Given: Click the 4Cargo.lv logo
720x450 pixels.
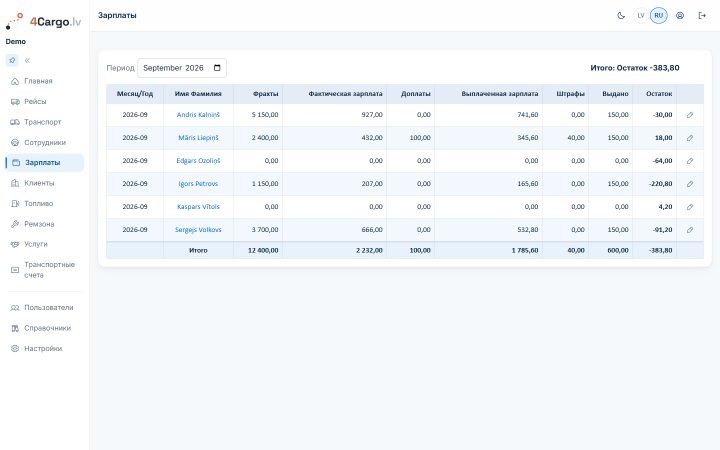Looking at the screenshot, I should tap(44, 21).
